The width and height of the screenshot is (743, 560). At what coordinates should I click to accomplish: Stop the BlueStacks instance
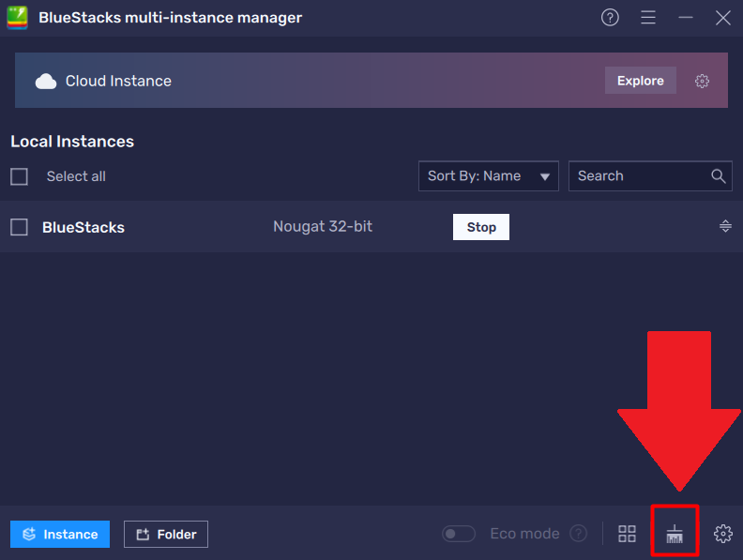[x=481, y=227]
